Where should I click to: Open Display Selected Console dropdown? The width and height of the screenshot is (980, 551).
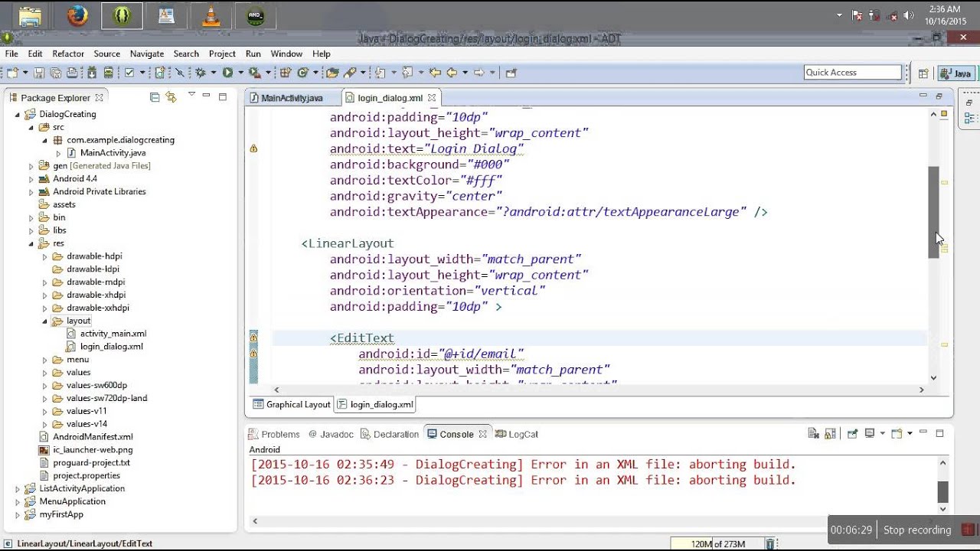883,433
